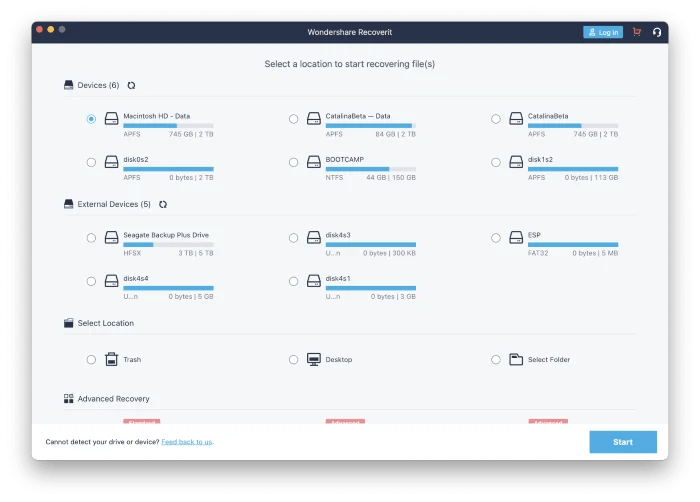Viewport: 700px width, 502px height.
Task: Click the External Devices (5) heading
Action: (x=114, y=204)
